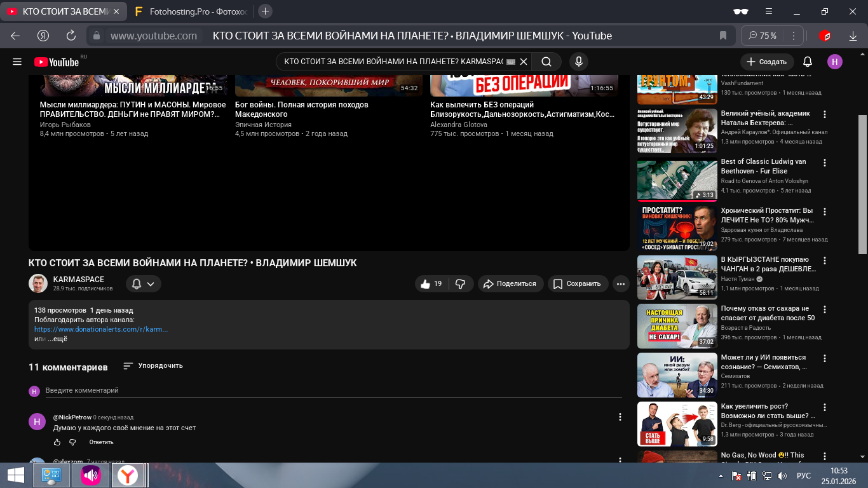
Task: Open the "Может ли у ИИ появиться сознание" thumbnail
Action: (677, 375)
